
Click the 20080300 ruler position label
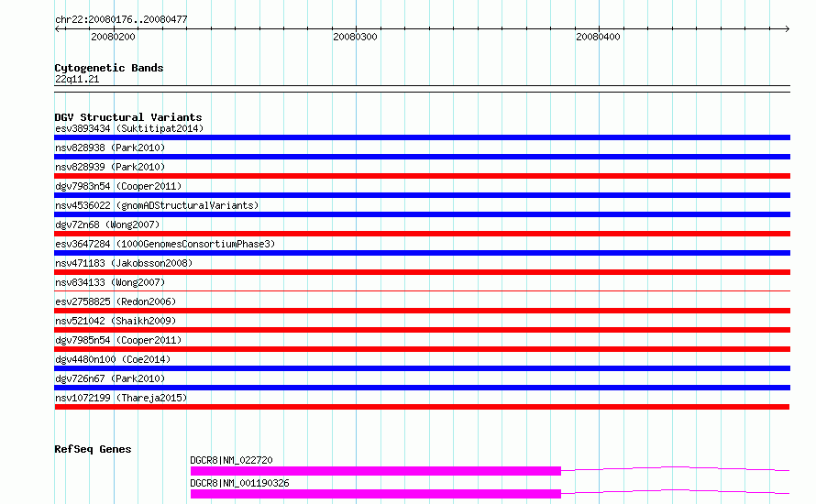pyautogui.click(x=355, y=37)
